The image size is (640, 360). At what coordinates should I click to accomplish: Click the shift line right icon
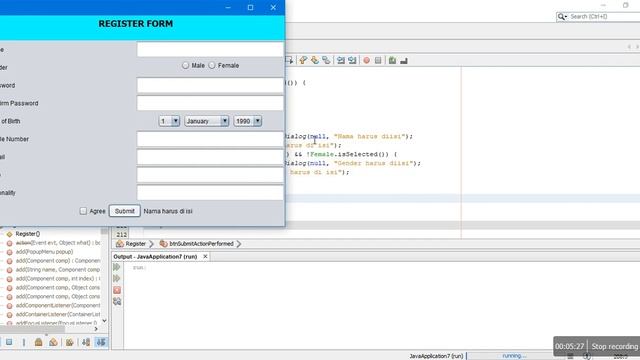point(352,60)
